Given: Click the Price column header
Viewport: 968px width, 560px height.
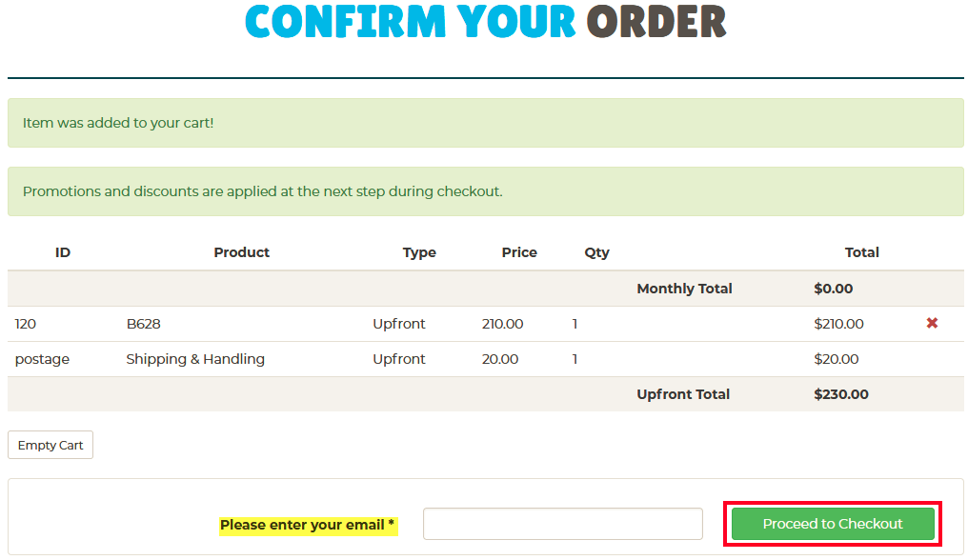Looking at the screenshot, I should (519, 252).
